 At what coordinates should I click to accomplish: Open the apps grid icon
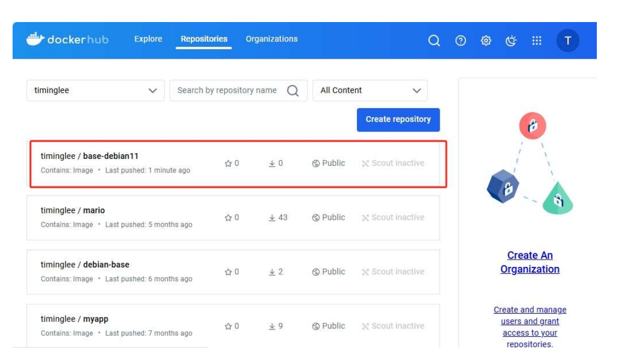[x=537, y=41]
